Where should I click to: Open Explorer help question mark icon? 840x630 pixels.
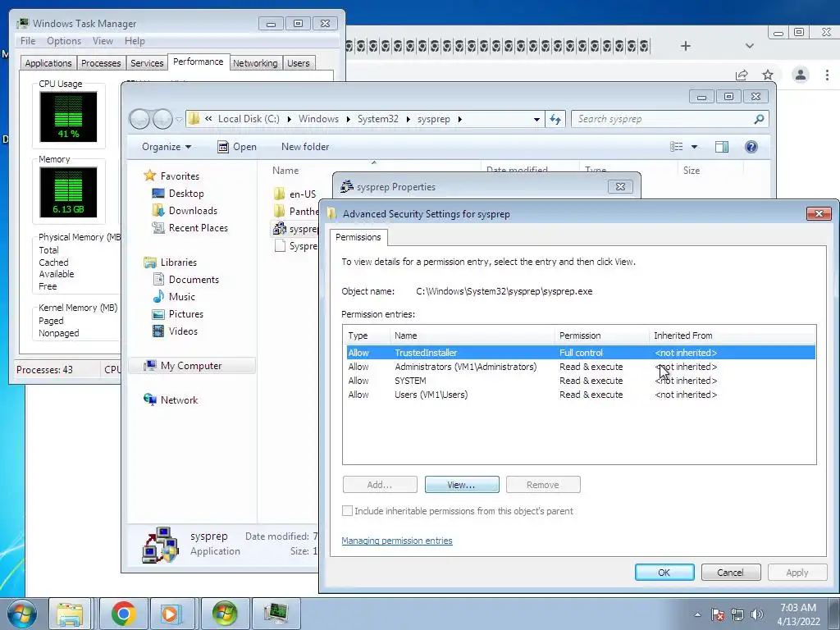click(751, 147)
